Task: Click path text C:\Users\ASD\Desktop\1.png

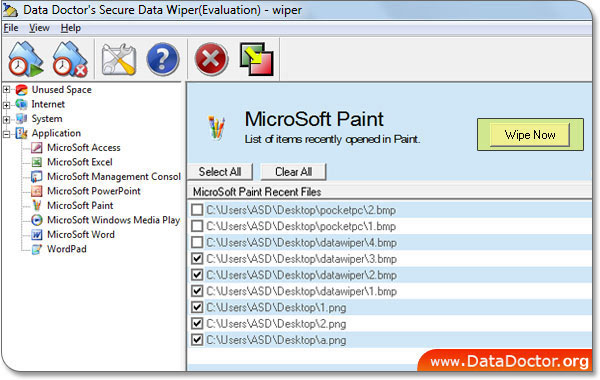Action: [x=276, y=308]
